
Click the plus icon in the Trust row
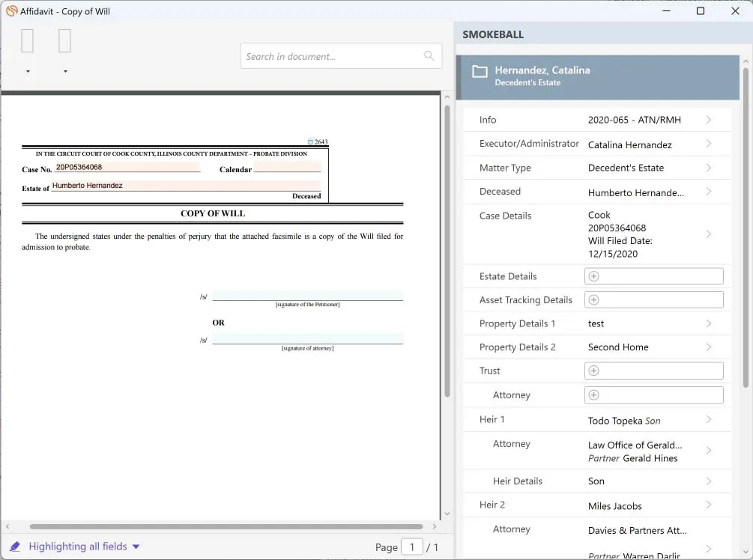tap(593, 371)
